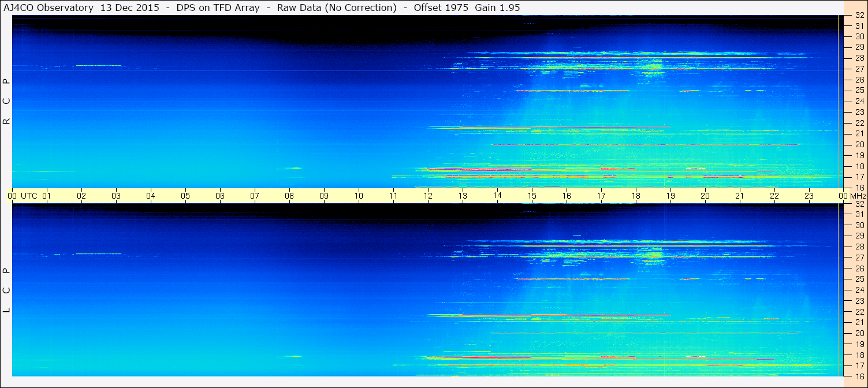Click the 18 MHz label on RCP scale
Viewport: 868px width, 388px height.
(859, 166)
